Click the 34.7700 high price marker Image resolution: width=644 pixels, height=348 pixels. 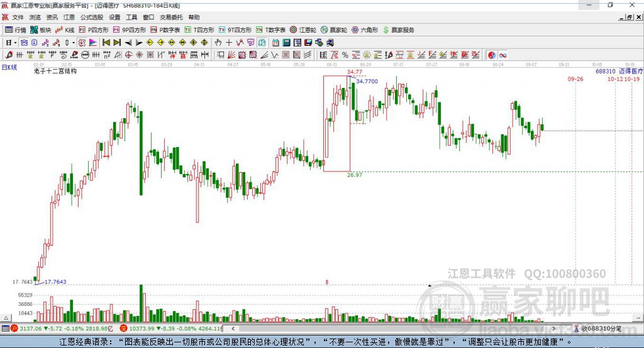pos(367,81)
